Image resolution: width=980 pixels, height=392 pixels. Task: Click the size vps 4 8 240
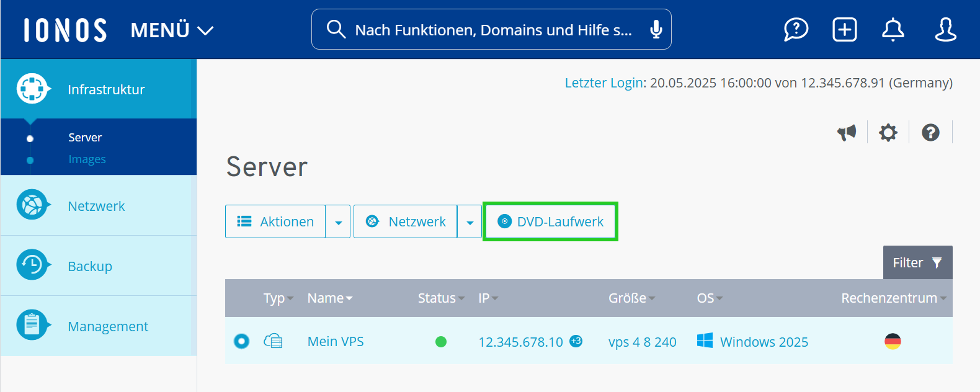coord(643,342)
